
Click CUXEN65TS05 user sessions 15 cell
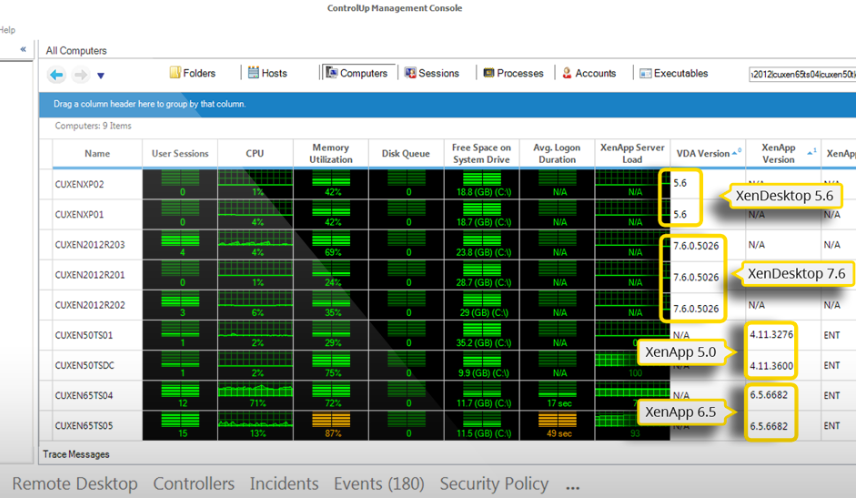(180, 426)
